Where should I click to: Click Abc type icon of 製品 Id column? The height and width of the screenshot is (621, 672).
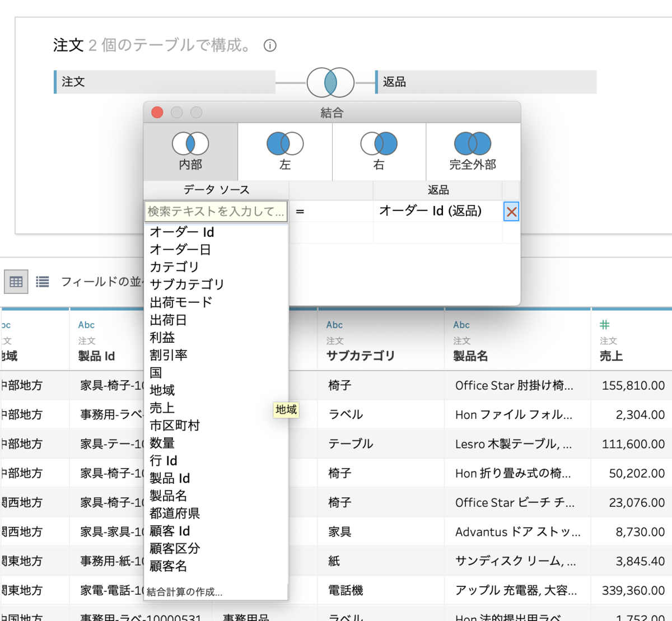pos(86,325)
